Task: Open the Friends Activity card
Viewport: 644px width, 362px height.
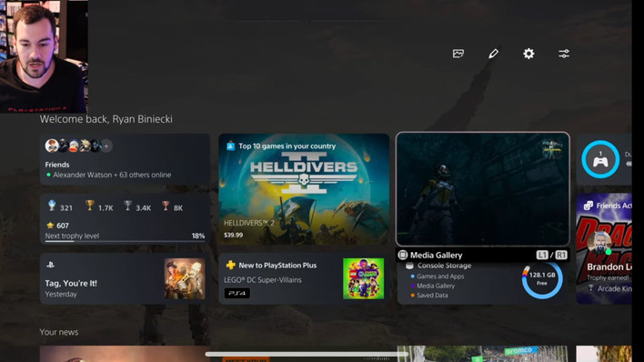Action: (x=604, y=248)
